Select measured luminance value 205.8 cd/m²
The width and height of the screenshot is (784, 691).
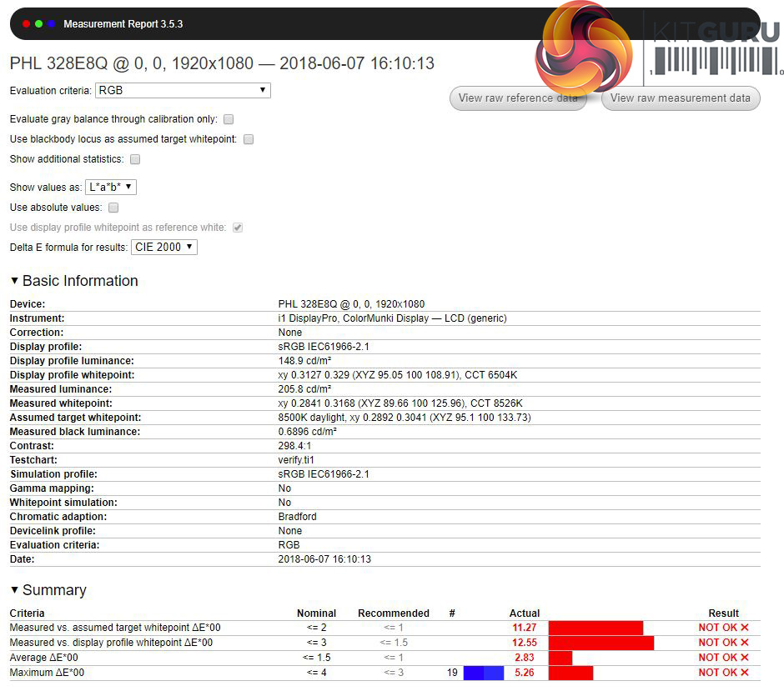(x=304, y=389)
